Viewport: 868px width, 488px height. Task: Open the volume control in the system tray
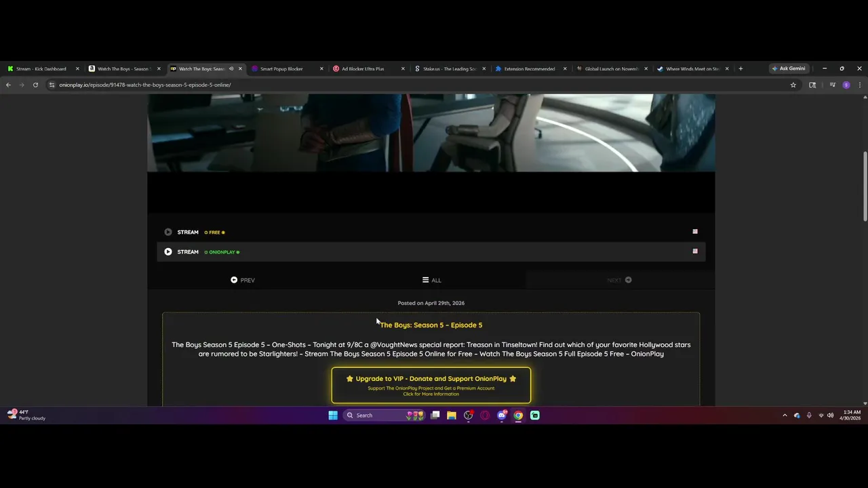[831, 415]
